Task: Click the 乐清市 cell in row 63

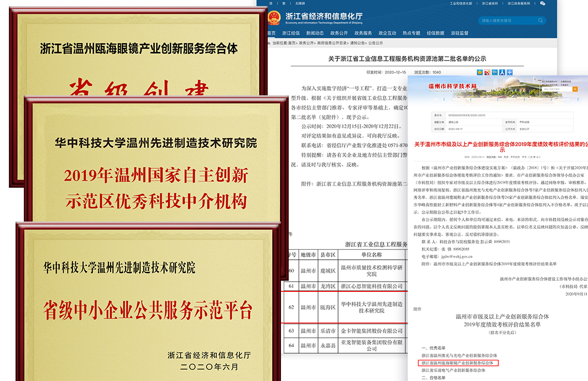Action: click(328, 331)
